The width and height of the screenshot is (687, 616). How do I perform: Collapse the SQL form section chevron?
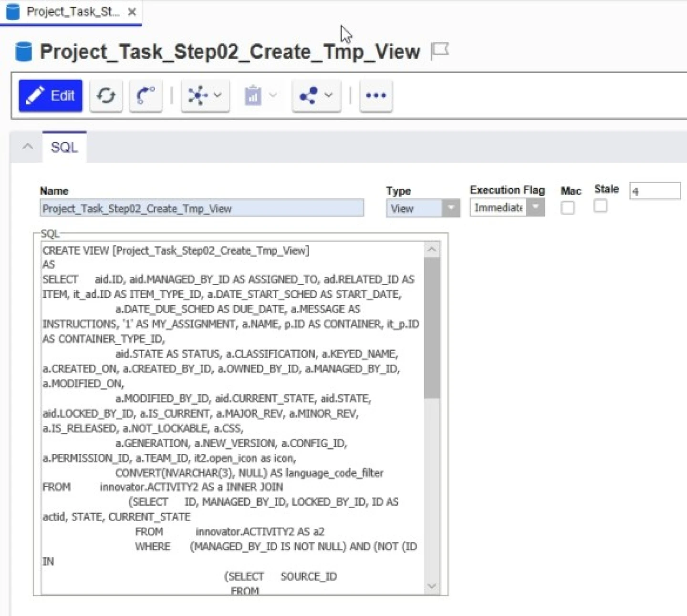(27, 147)
